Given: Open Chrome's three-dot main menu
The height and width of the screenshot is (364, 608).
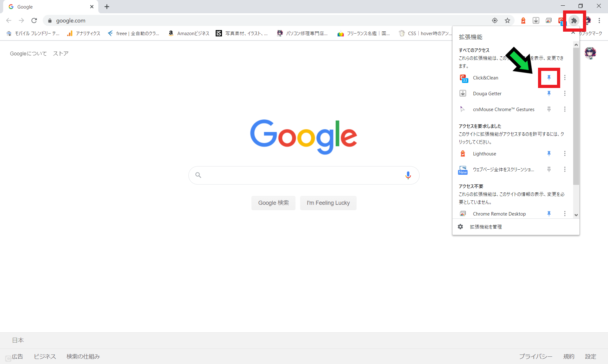Looking at the screenshot, I should pyautogui.click(x=599, y=21).
